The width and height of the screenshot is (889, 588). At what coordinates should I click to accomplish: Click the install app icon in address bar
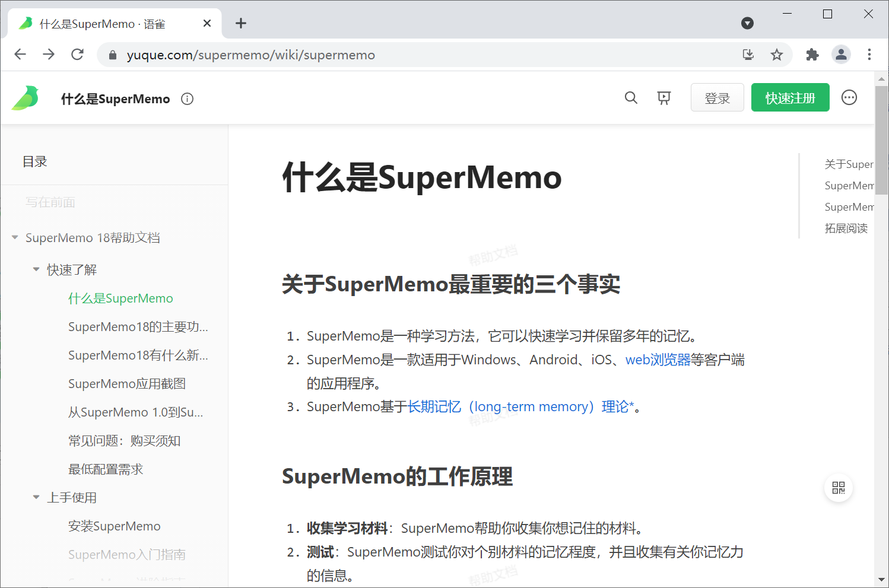coord(748,55)
